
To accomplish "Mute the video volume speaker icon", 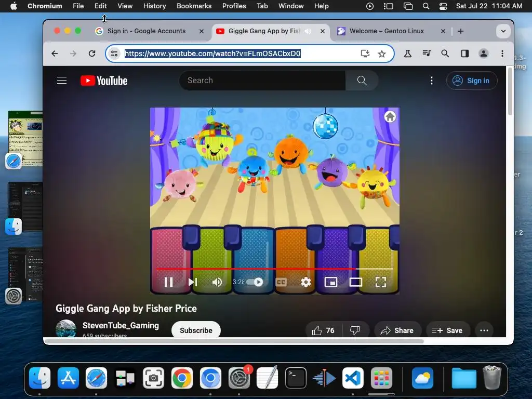I will (x=217, y=282).
